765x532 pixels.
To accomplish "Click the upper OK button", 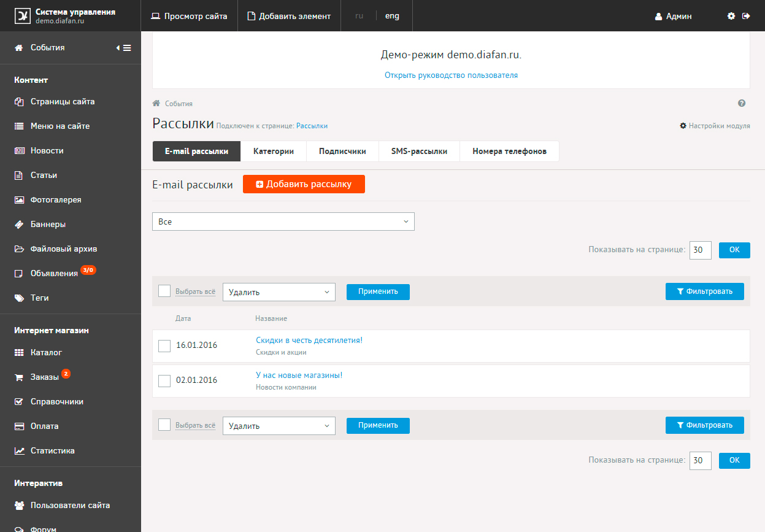I will point(734,250).
